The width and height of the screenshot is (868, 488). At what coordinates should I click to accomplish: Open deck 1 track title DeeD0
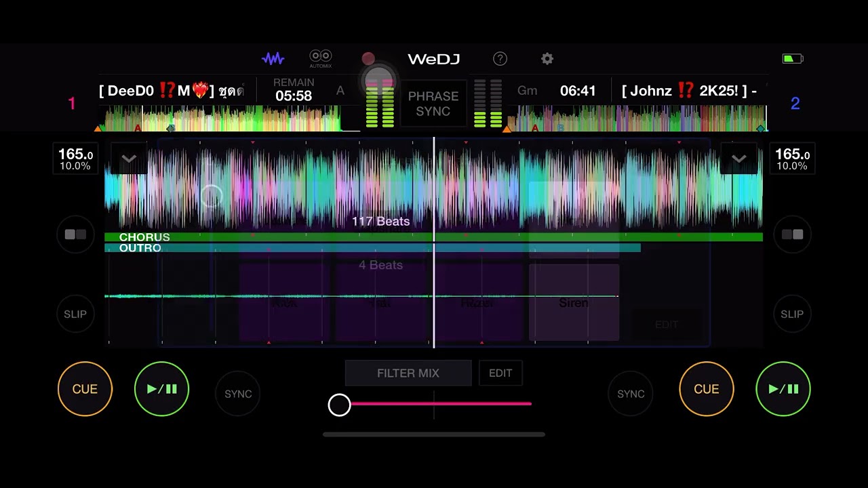[x=172, y=91]
